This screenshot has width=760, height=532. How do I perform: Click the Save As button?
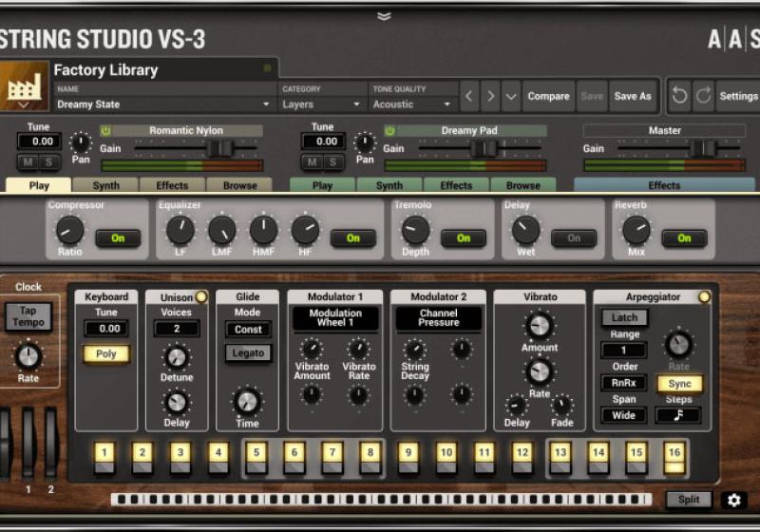tap(633, 96)
